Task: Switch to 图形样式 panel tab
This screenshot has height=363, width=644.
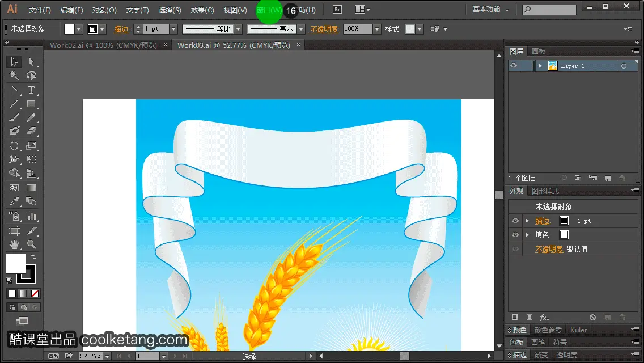Action: 545,191
